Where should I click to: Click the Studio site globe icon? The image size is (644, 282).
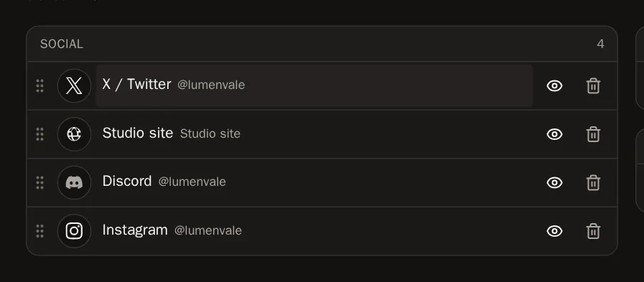(74, 134)
